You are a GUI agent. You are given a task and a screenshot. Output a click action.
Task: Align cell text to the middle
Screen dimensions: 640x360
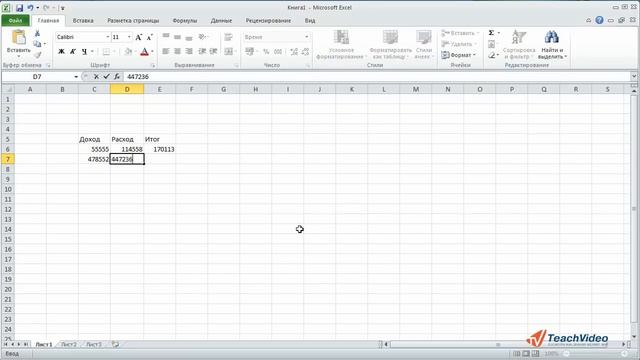pyautogui.click(x=177, y=37)
